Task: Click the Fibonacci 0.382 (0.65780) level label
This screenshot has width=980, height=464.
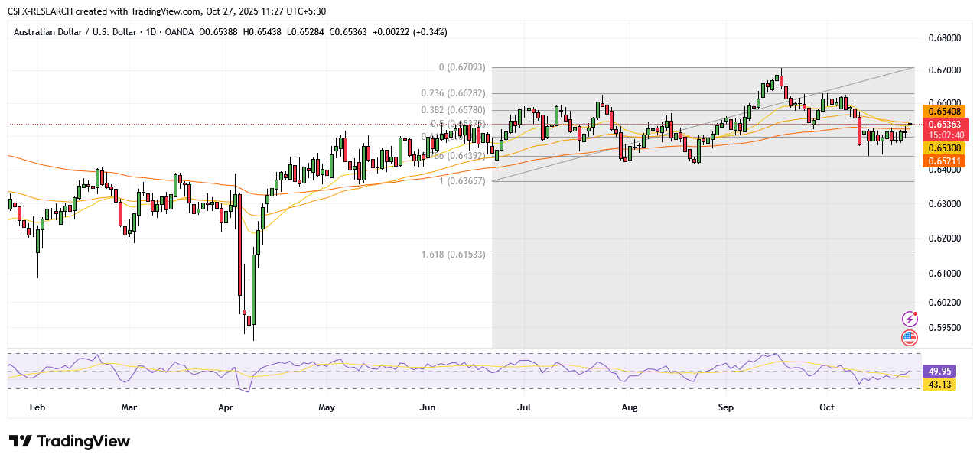Action: [453, 109]
